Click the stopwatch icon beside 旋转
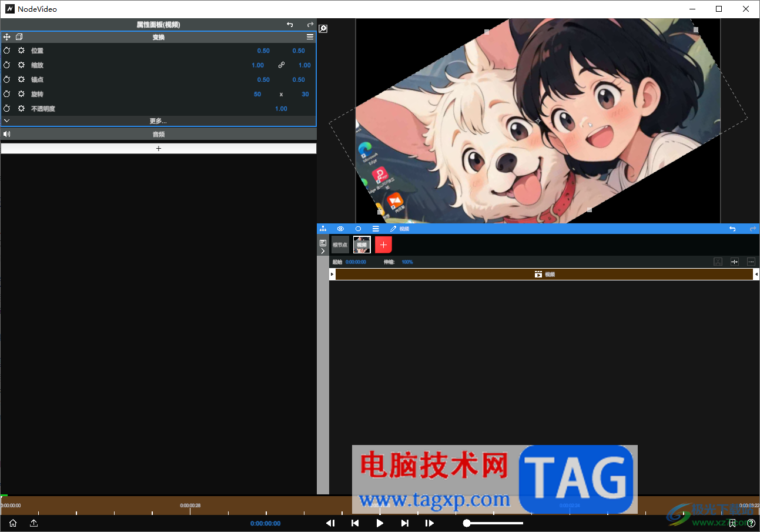This screenshot has width=760, height=532. pyautogui.click(x=7, y=94)
